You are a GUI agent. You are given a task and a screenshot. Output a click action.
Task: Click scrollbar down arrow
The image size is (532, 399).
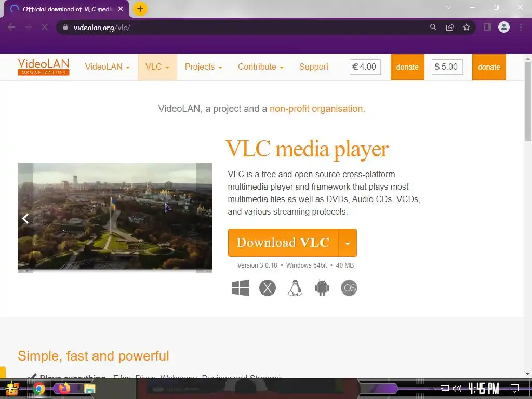(x=528, y=374)
